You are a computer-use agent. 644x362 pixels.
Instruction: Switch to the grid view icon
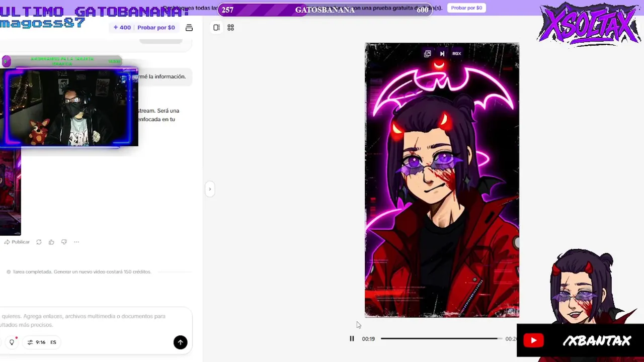[x=230, y=28]
